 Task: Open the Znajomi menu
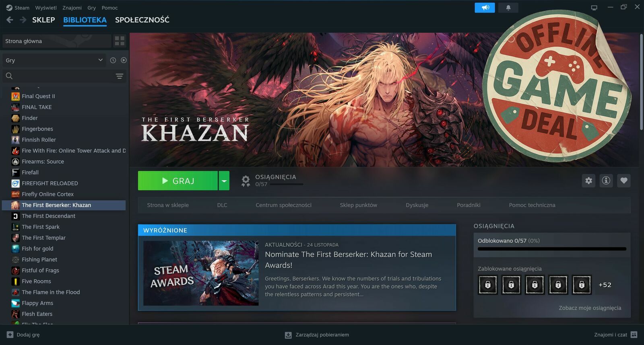[72, 8]
